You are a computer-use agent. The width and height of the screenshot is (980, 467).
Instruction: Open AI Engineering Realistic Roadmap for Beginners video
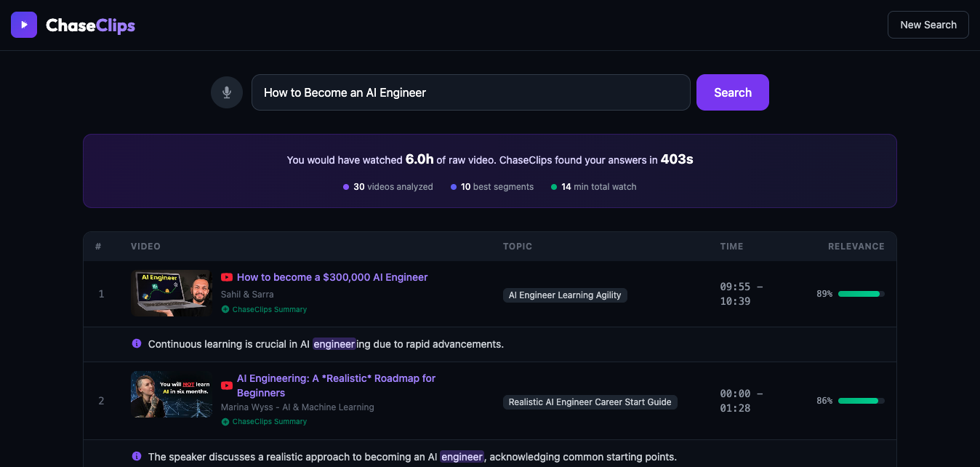337,386
